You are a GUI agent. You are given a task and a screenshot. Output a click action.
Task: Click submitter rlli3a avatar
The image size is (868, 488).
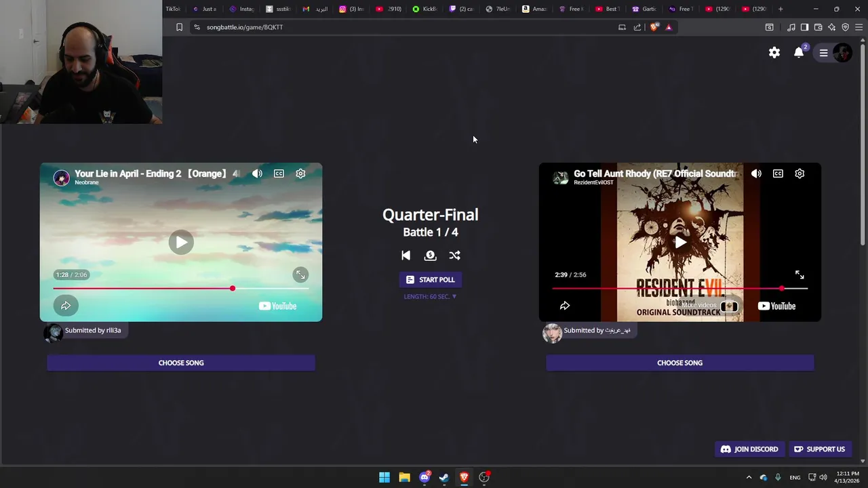coord(54,333)
